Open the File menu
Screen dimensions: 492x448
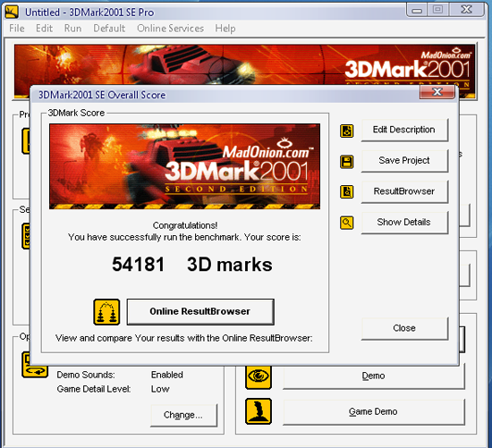point(17,29)
